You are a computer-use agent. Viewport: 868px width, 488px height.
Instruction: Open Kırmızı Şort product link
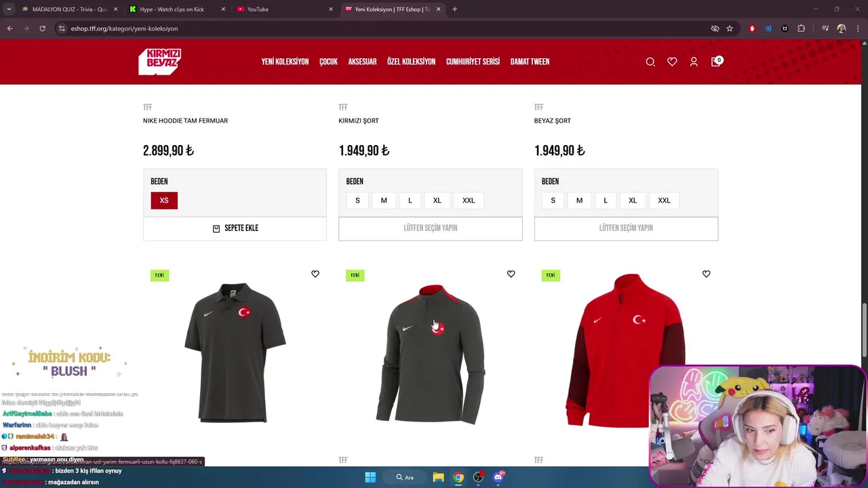[359, 121]
